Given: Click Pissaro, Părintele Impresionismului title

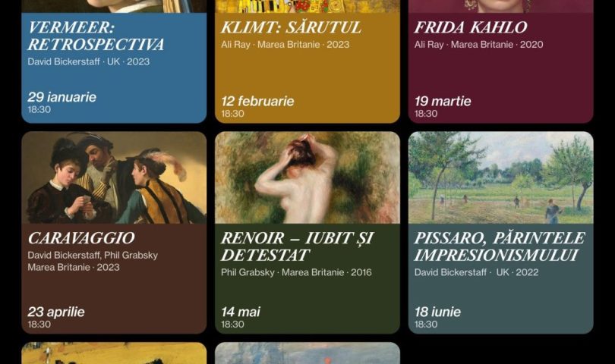Looking at the screenshot, I should 500,246.
